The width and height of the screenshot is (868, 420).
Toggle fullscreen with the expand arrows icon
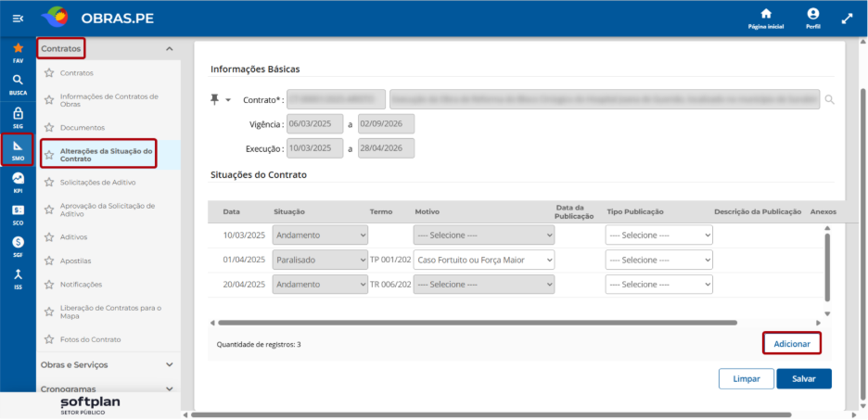click(847, 19)
